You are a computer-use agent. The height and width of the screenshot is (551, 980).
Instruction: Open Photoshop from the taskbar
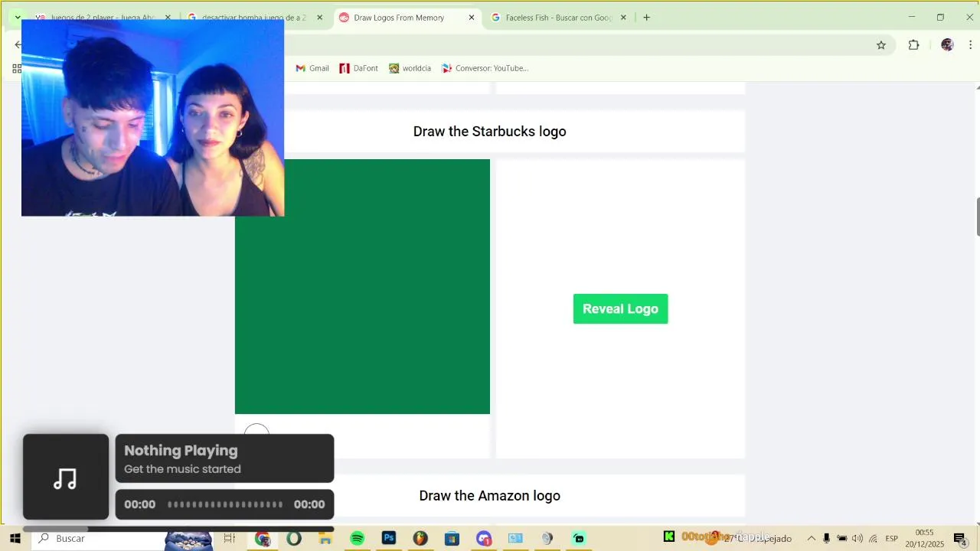click(x=389, y=539)
